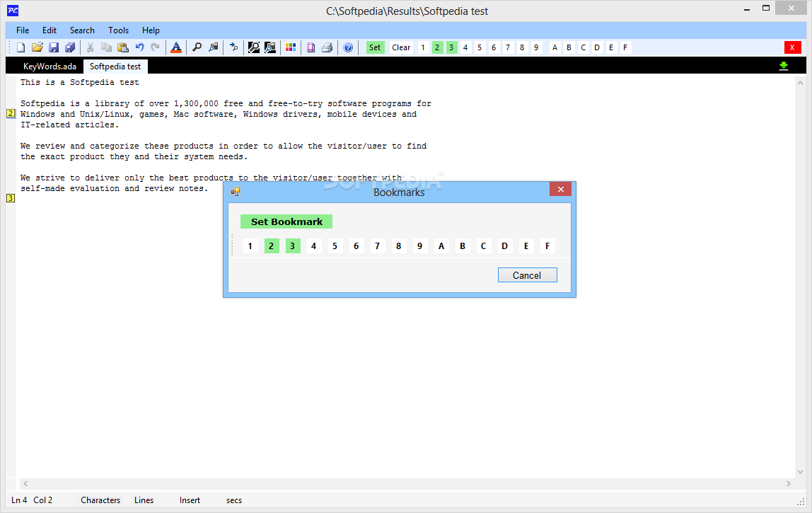The image size is (812, 513).
Task: Close the Bookmarks dialog with the red X
Action: [x=561, y=189]
